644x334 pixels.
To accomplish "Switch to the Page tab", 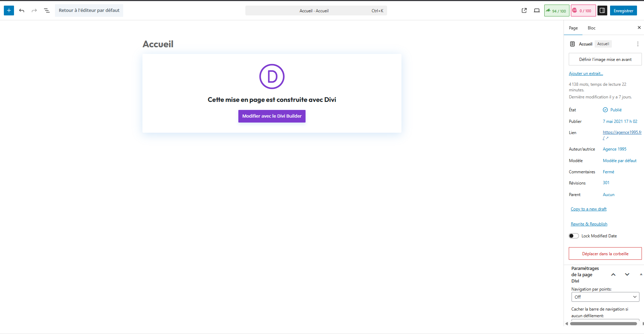I will [x=573, y=28].
